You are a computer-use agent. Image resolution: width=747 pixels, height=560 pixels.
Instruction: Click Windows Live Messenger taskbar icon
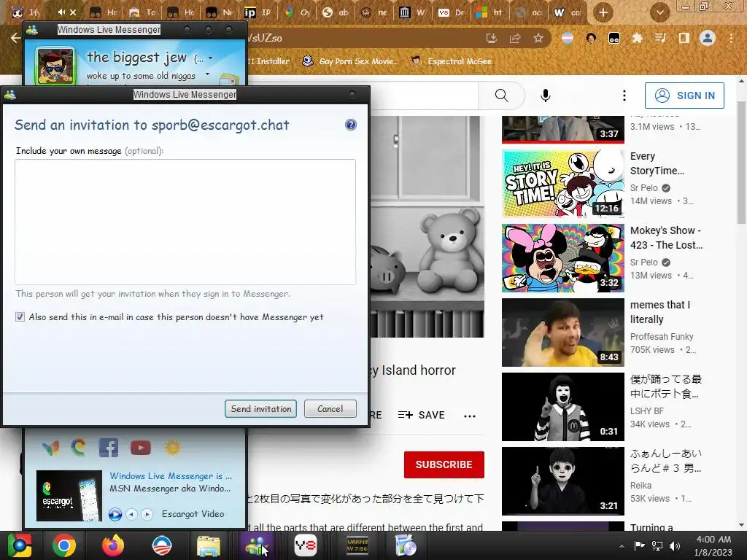[257, 545]
